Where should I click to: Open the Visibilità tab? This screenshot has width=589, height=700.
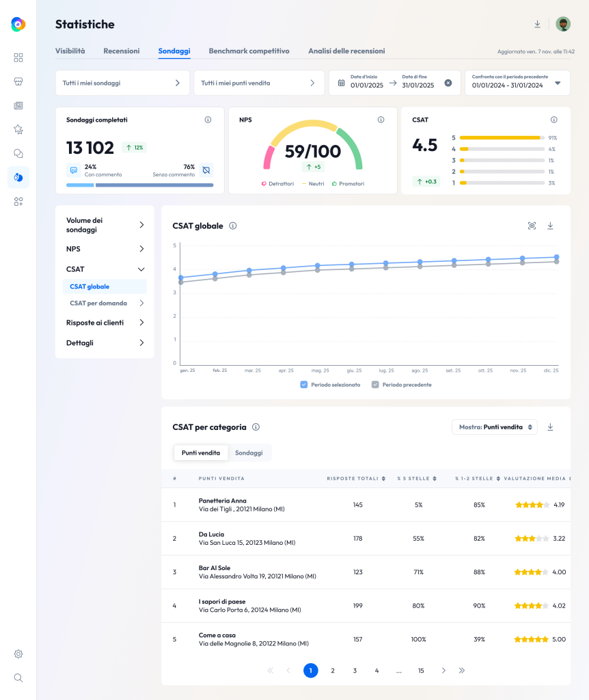tap(70, 51)
